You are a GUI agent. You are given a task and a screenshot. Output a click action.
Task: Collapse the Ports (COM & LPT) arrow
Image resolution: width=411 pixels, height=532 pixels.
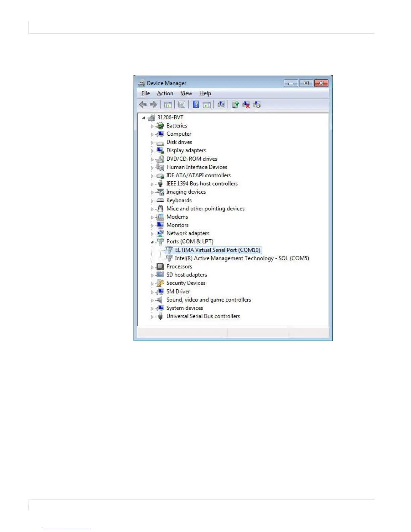click(152, 242)
